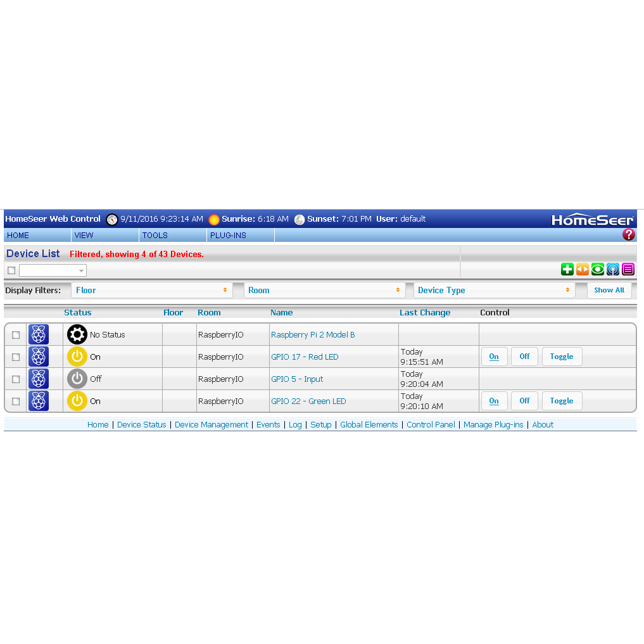Image resolution: width=644 pixels, height=644 pixels.
Task: Click the Show All button
Action: [x=609, y=290]
